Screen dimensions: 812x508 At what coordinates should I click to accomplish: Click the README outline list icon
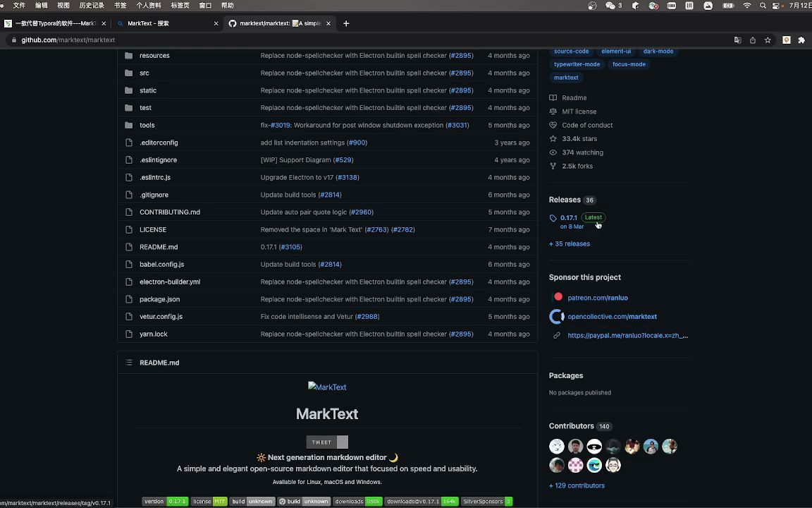click(x=129, y=363)
